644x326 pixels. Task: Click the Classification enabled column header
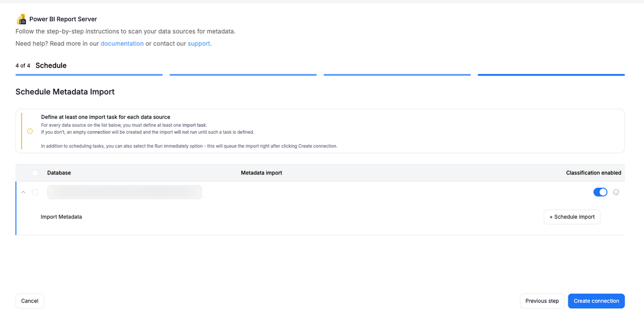click(x=594, y=173)
